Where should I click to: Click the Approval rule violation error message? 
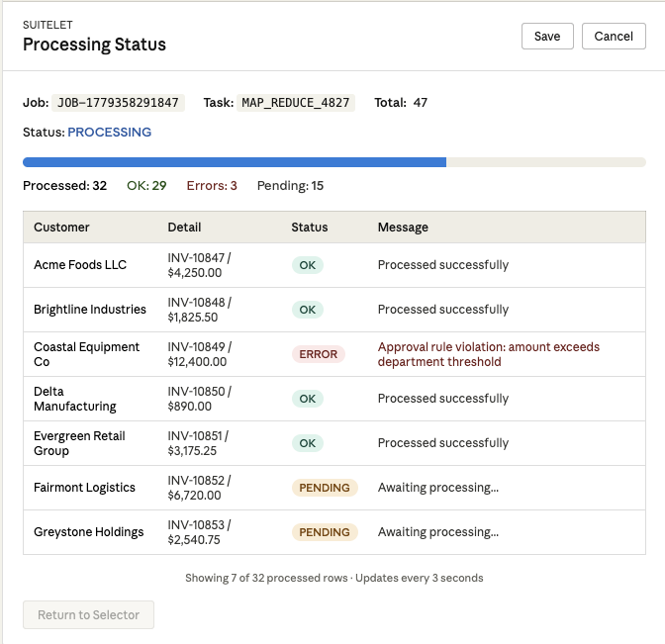(489, 354)
